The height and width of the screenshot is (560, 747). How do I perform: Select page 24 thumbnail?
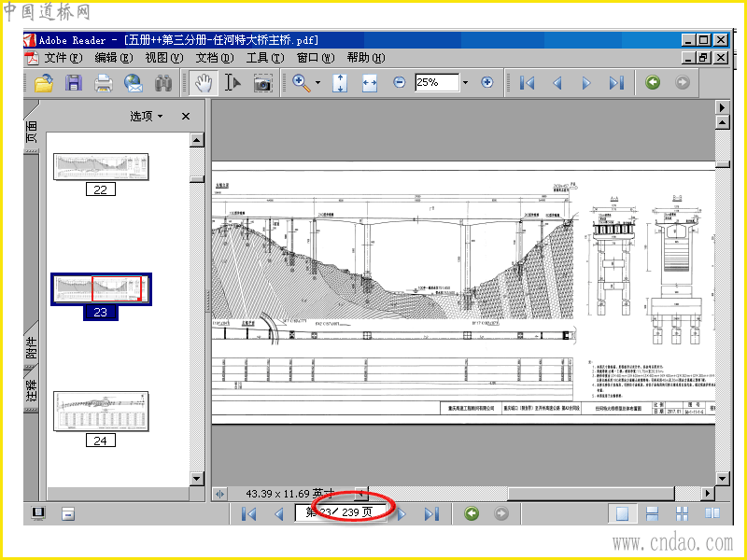coord(101,412)
